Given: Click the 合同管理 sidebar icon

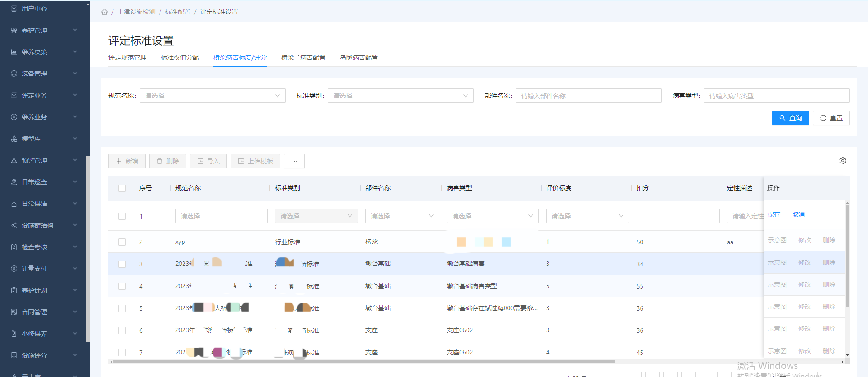Looking at the screenshot, I should (x=14, y=312).
